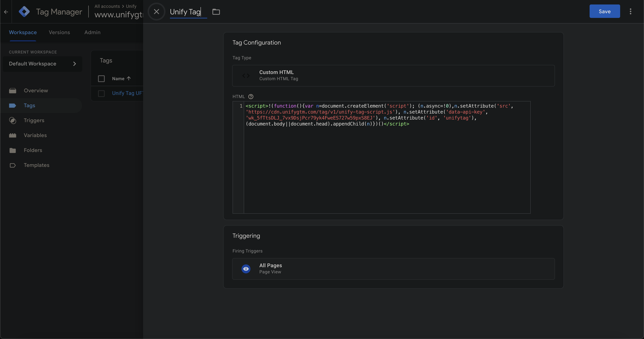Click the HTML help question mark icon
Viewport: 644px width, 339px height.
pos(251,97)
